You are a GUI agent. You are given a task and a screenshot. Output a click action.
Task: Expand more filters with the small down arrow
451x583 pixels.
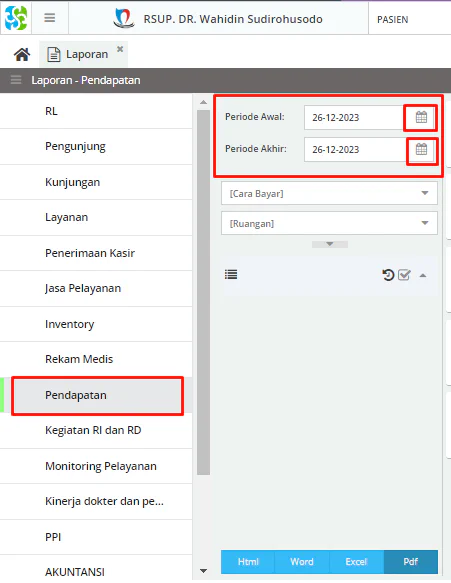tap(330, 244)
